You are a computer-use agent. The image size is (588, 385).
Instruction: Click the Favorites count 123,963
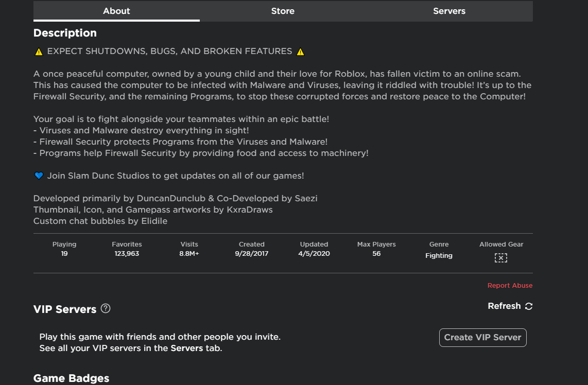pos(127,253)
